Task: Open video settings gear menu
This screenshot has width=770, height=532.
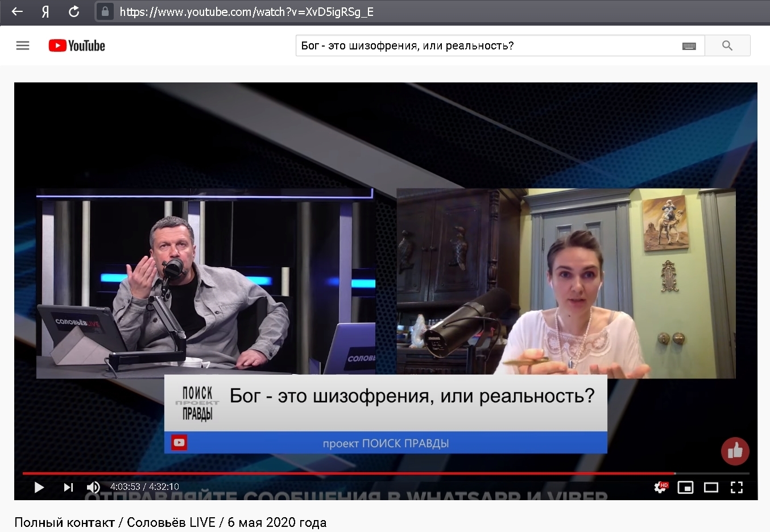Action: 661,487
